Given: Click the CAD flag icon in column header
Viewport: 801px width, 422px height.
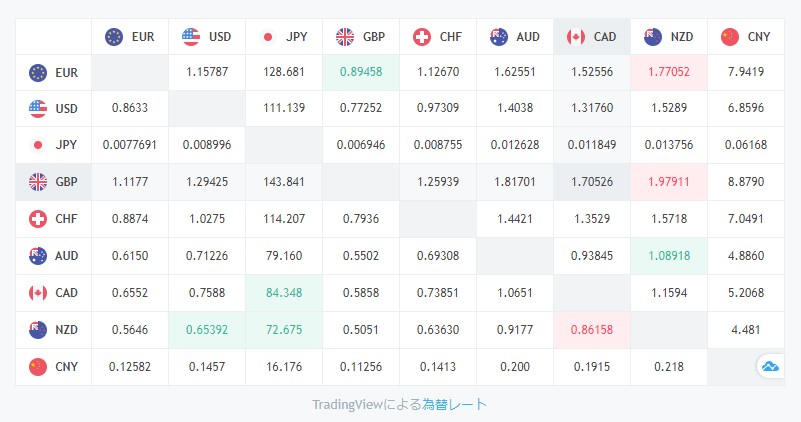Looking at the screenshot, I should [575, 37].
